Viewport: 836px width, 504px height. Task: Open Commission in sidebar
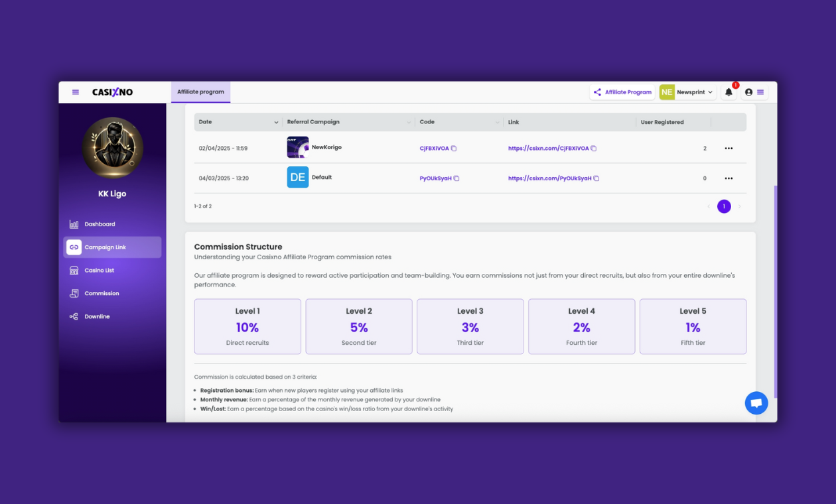[x=112, y=293]
